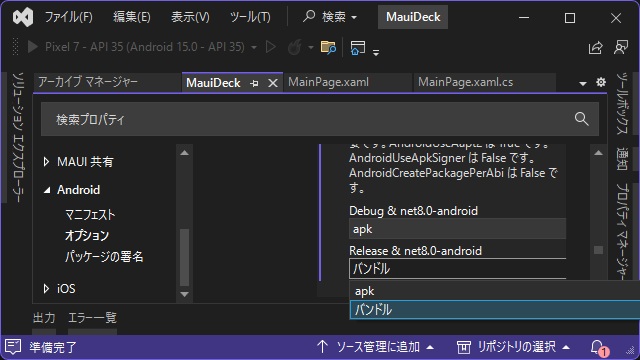
Task: Choose バンドル from the dropdown list
Action: [495, 309]
